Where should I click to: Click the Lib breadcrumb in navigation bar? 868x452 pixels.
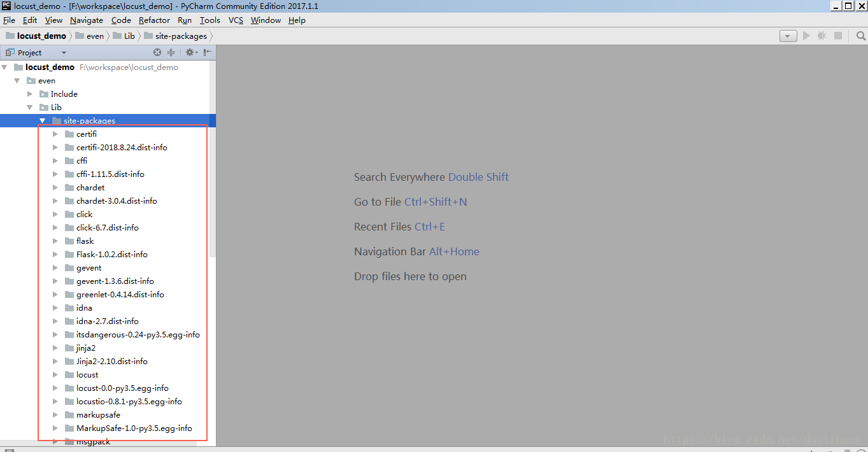124,36
